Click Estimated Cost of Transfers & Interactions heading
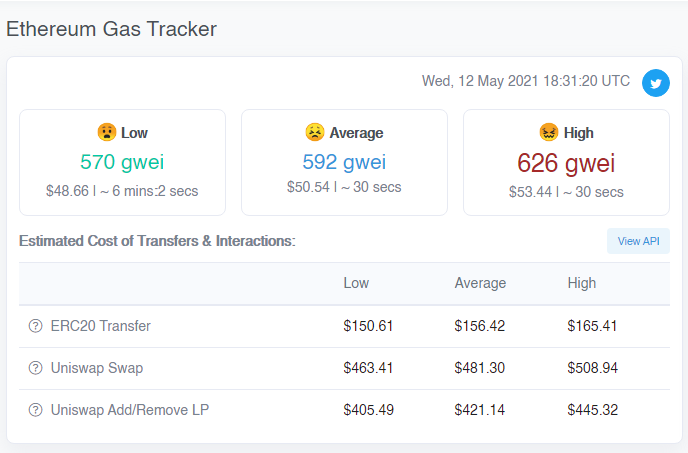This screenshot has width=688, height=453. 157,241
